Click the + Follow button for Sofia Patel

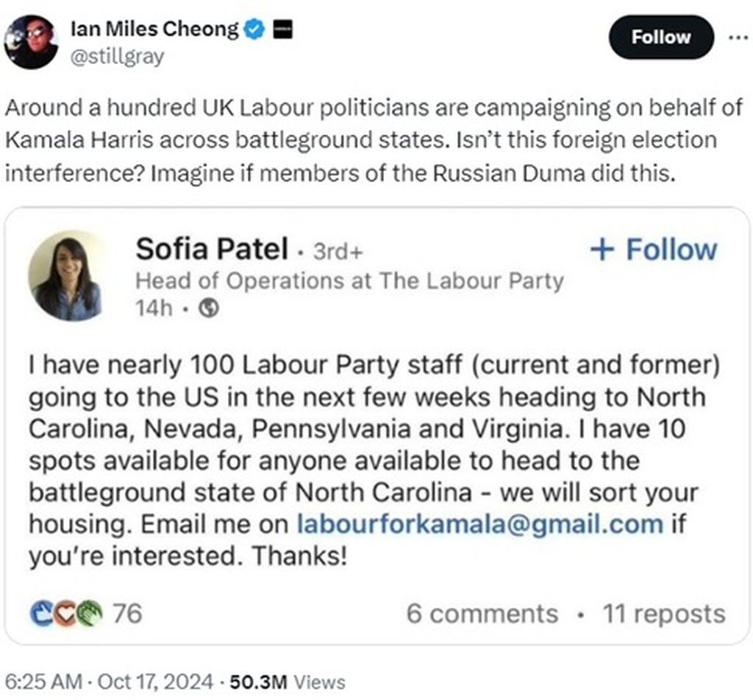point(653,249)
